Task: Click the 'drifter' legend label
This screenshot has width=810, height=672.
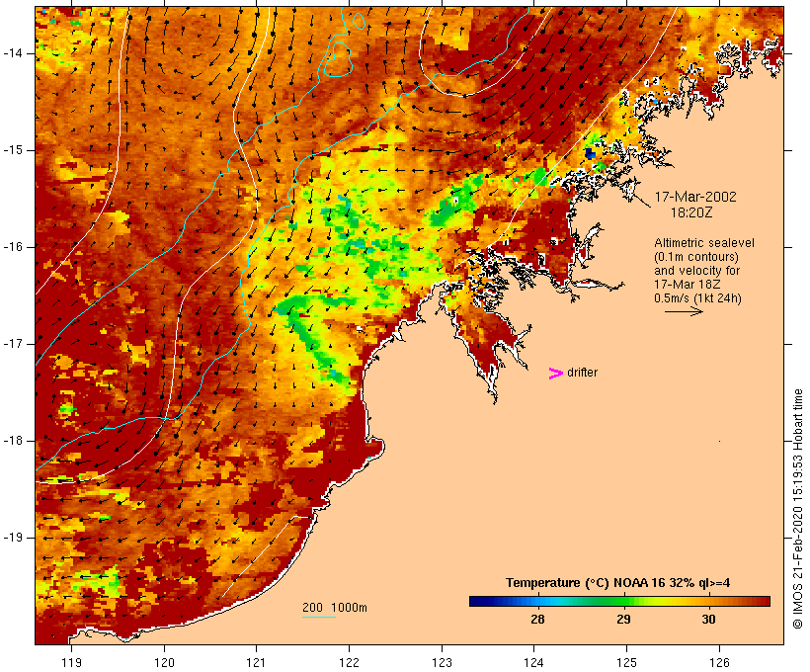Action: pyautogui.click(x=582, y=373)
